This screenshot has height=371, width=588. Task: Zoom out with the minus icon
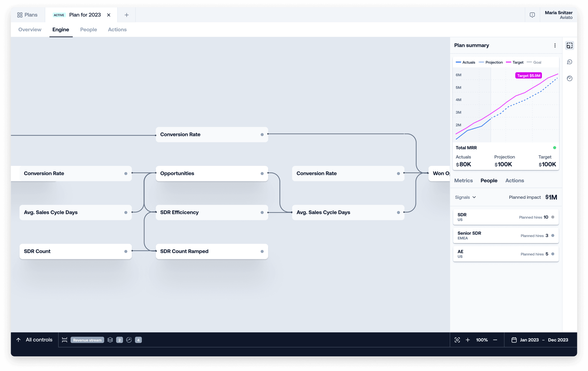(495, 340)
